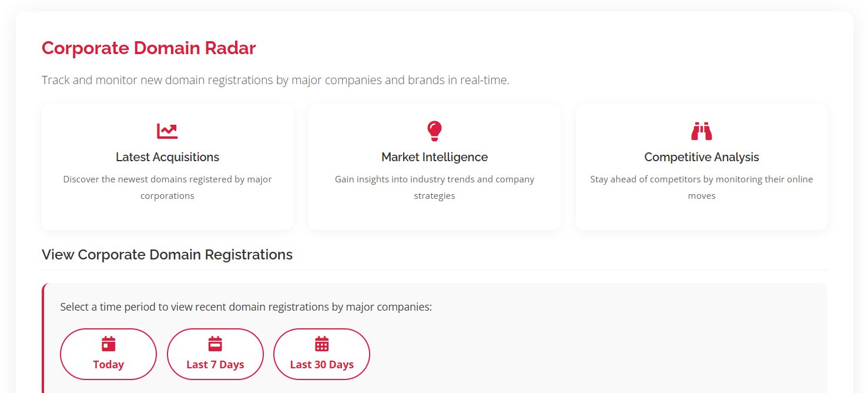
Task: Click the Competitive Analysis description text
Action: 702,187
